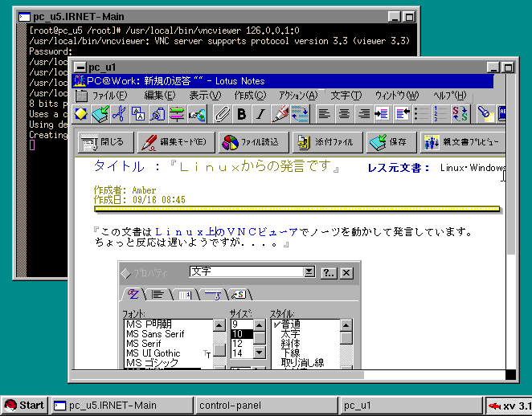Viewport: 532px width, 416px height.
Task: Open the アクション(A) menu
Action: (298, 96)
